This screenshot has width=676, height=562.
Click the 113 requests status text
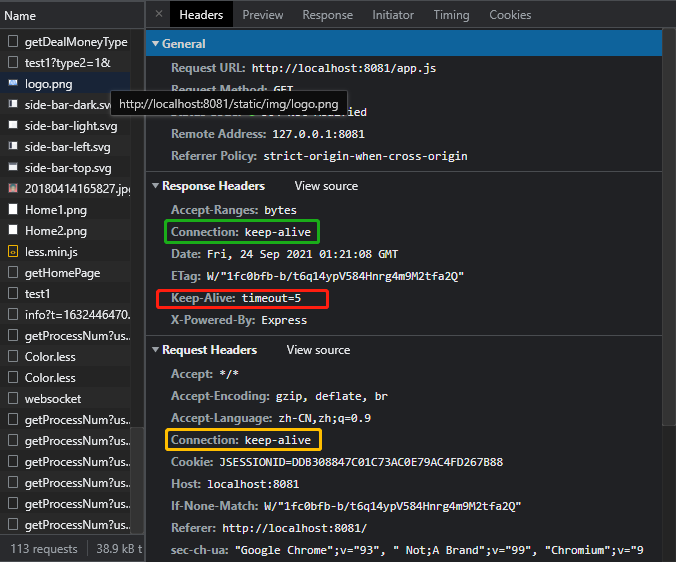pos(44,549)
